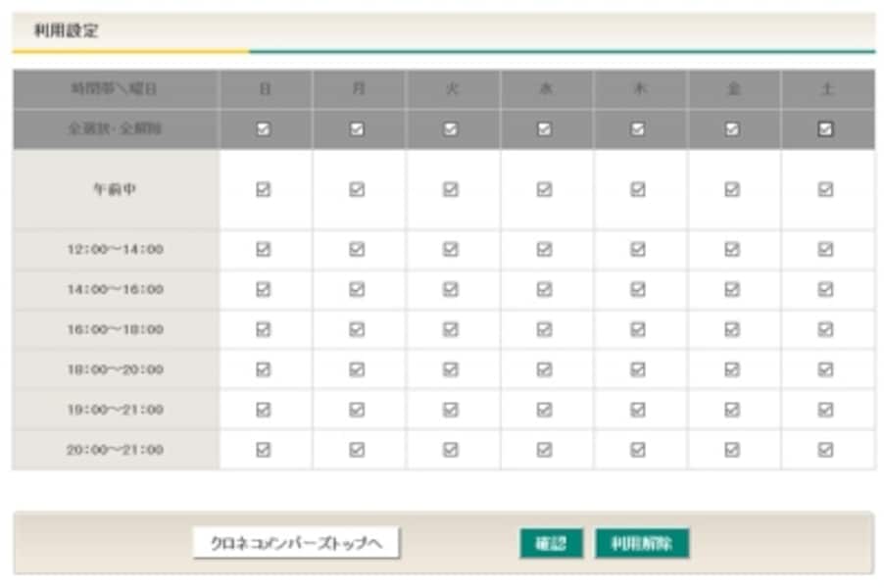Click the green 確認 button
The width and height of the screenshot is (884, 588).
pos(551,544)
